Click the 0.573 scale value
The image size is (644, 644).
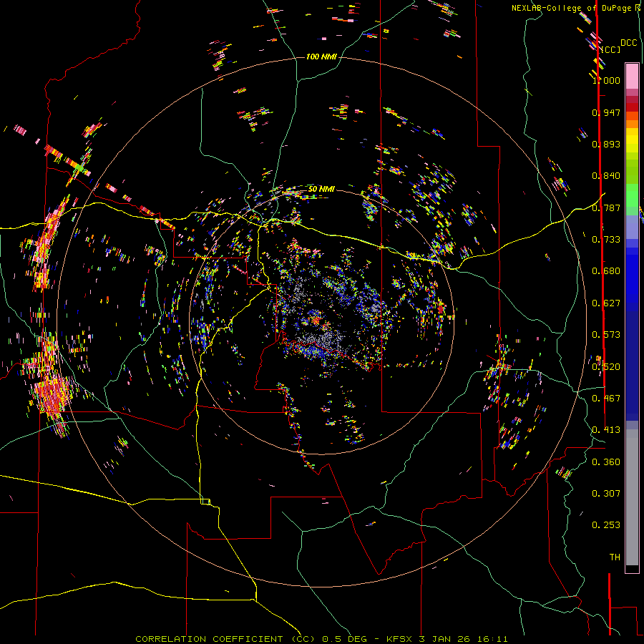tap(606, 335)
